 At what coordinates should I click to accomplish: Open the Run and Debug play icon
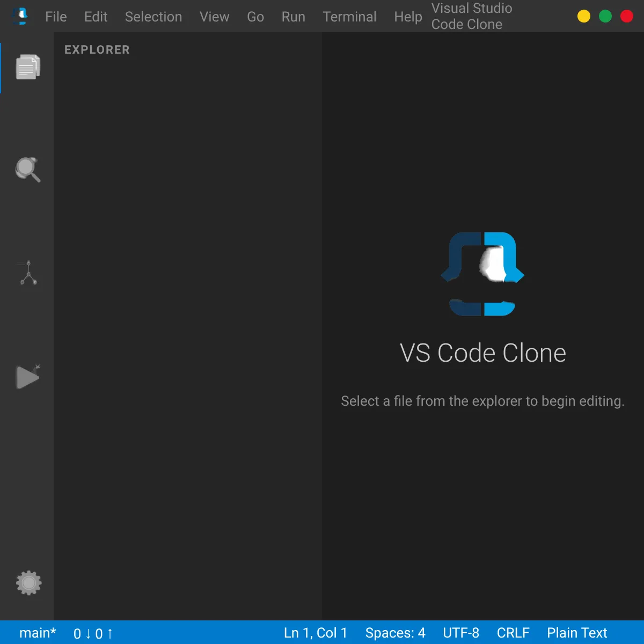point(27,377)
